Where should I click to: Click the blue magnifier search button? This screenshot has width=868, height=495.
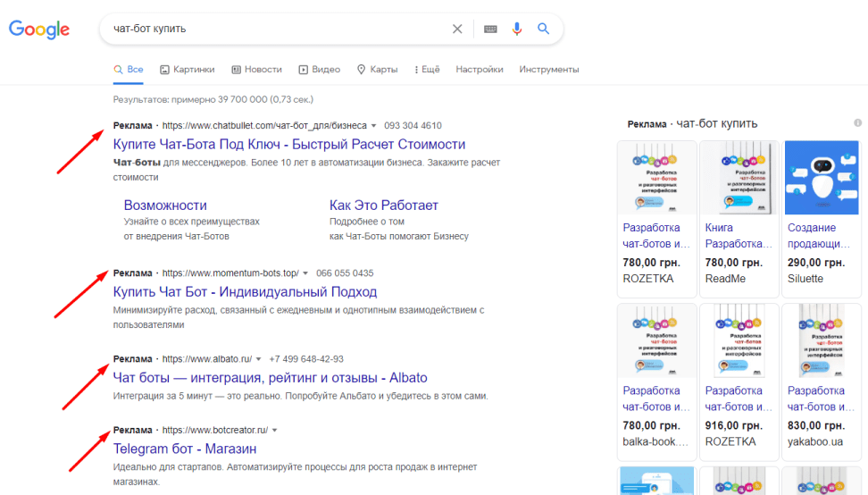tap(543, 29)
